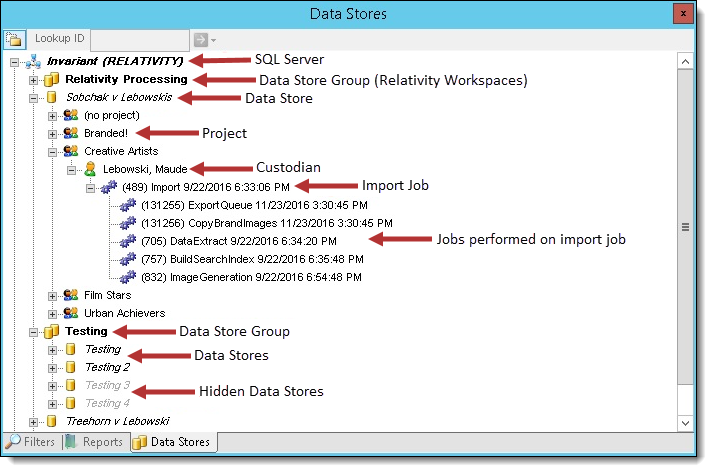
Task: Select the Lebowski, Maude custodian label
Action: [x=145, y=169]
